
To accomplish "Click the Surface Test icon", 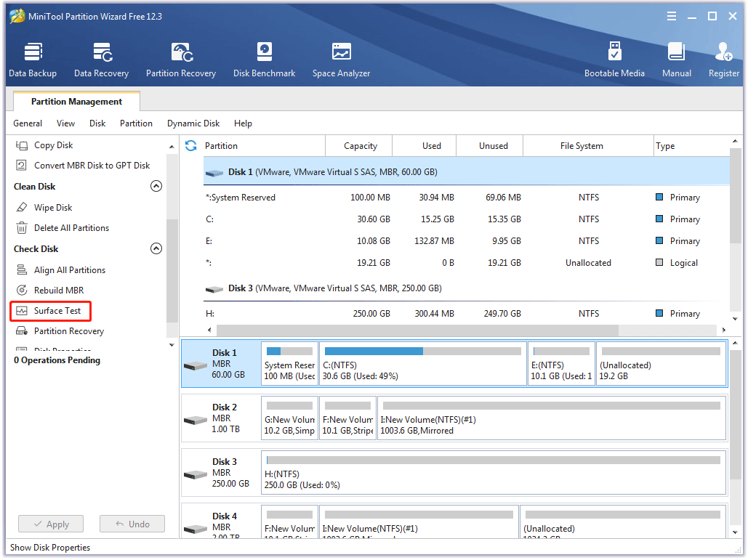I will [22, 311].
